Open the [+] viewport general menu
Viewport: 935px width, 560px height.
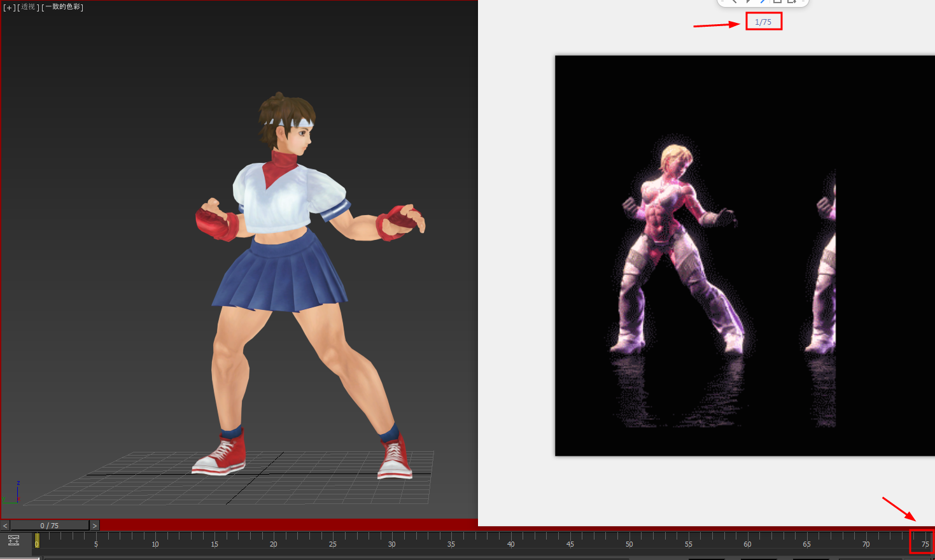[x=9, y=7]
